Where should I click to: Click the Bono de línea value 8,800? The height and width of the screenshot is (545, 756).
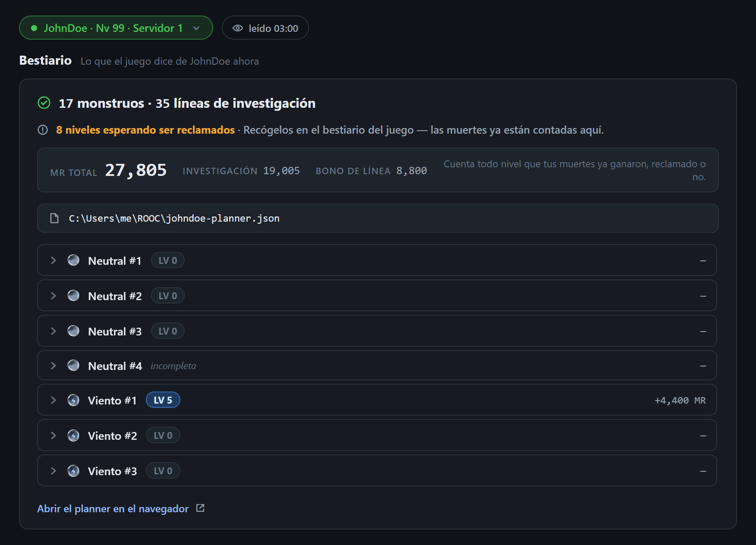coord(412,171)
